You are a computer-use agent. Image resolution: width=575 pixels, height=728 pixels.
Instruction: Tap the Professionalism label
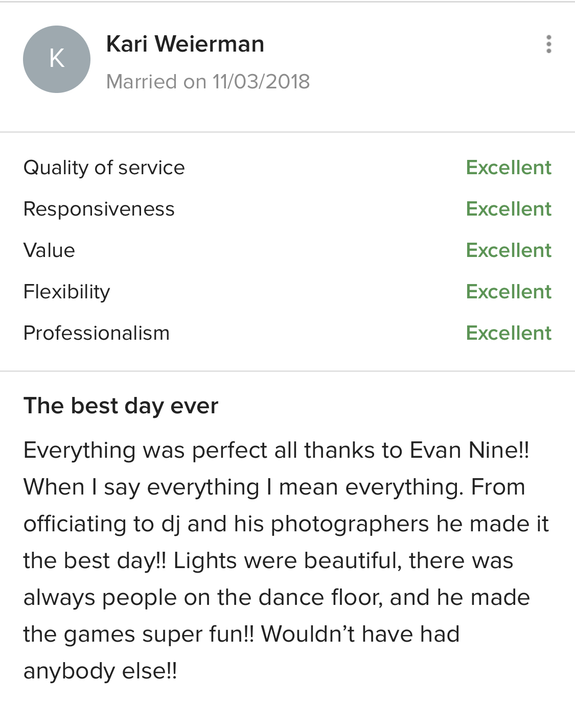point(97,333)
